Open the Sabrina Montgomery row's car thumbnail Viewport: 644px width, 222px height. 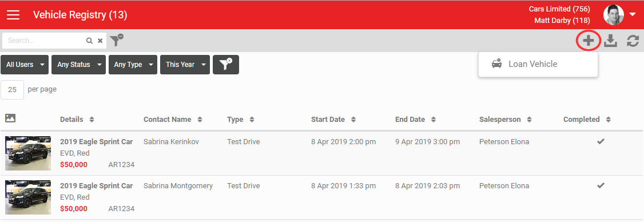28,197
